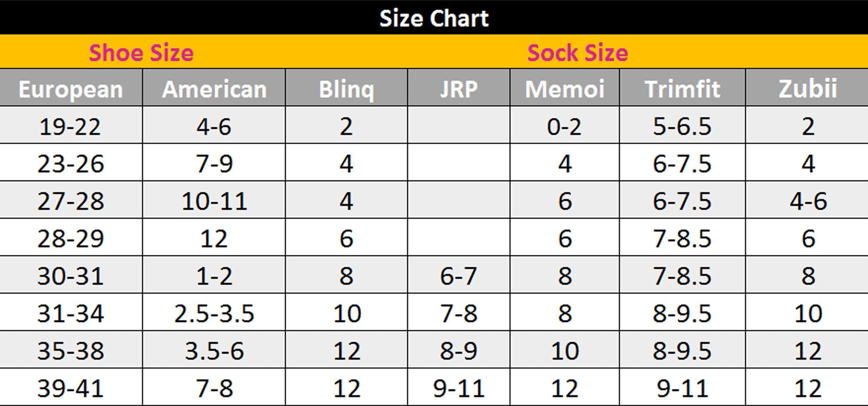Click the European 19-22 cell
868x406 pixels.
coord(70,127)
